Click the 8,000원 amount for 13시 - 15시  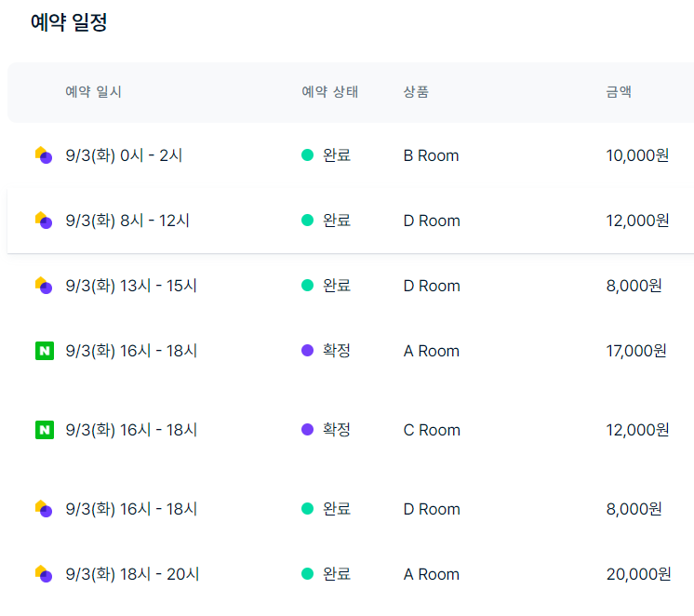pyautogui.click(x=634, y=286)
